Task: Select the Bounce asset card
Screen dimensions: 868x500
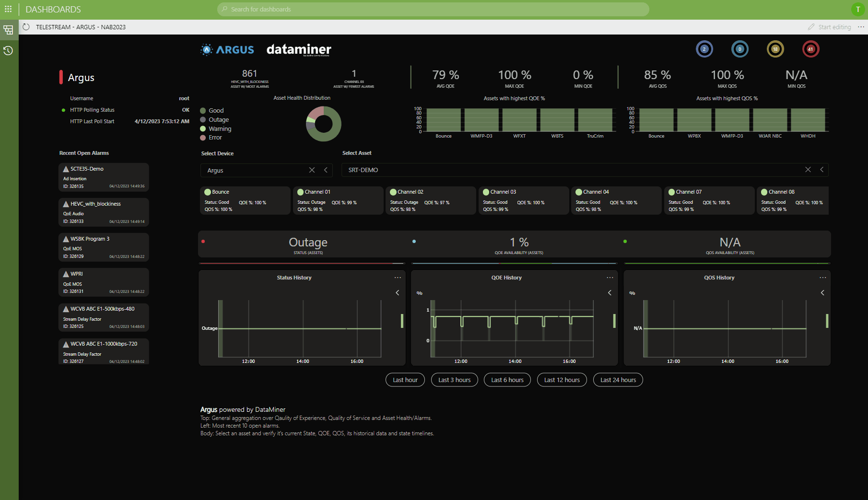Action: click(245, 200)
